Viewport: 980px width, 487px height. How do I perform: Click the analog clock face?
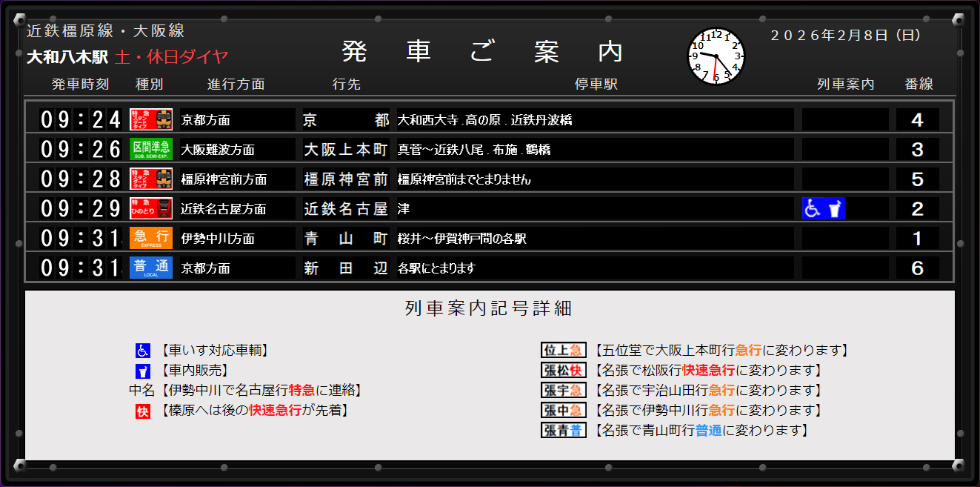[716, 57]
